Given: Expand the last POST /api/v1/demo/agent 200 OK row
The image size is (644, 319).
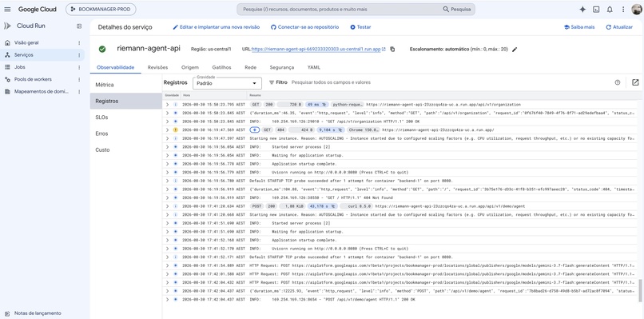Looking at the screenshot, I should pos(167,300).
